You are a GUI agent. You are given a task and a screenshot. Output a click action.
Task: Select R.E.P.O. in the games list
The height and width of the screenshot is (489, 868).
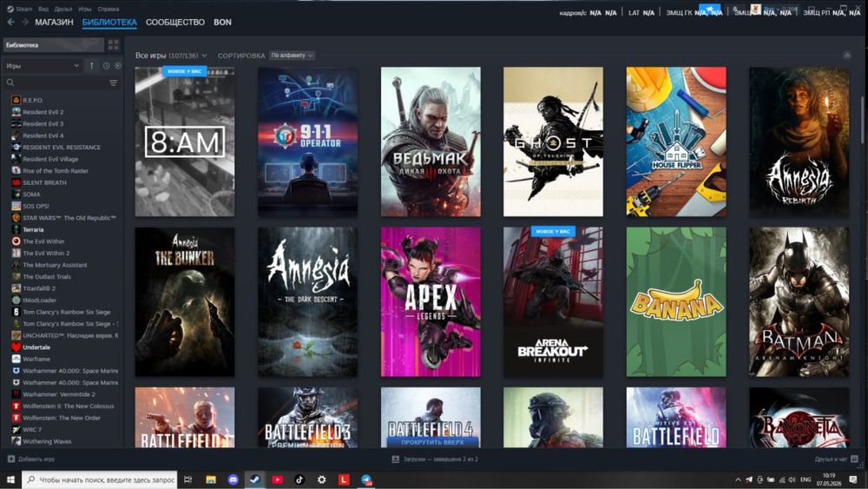click(32, 100)
